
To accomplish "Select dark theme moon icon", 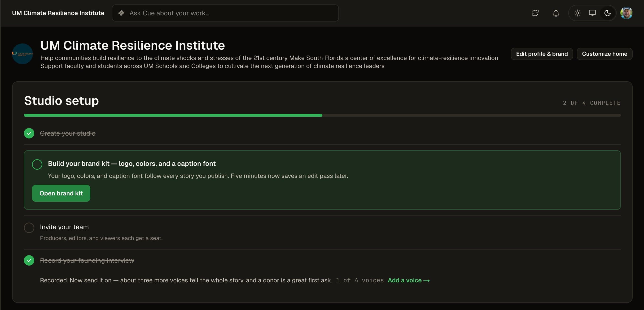I will [608, 13].
